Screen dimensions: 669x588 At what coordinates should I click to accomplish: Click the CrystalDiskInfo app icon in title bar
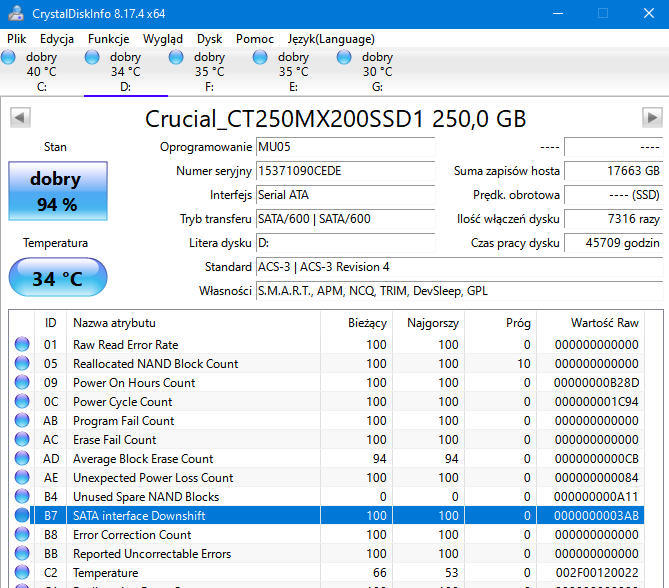click(x=16, y=14)
